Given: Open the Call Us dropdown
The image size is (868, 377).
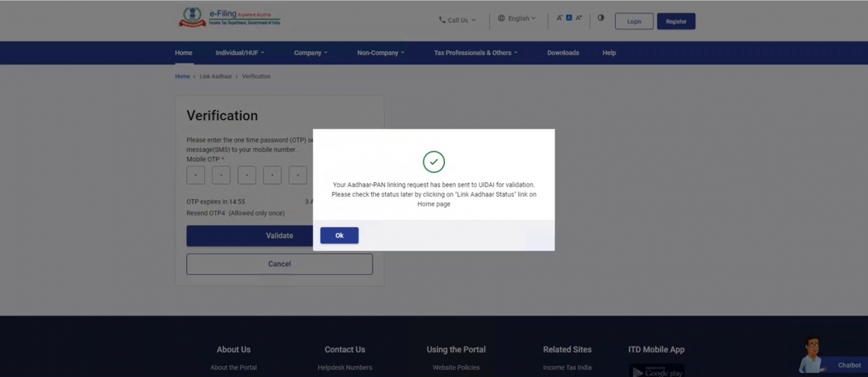Looking at the screenshot, I should tap(457, 20).
